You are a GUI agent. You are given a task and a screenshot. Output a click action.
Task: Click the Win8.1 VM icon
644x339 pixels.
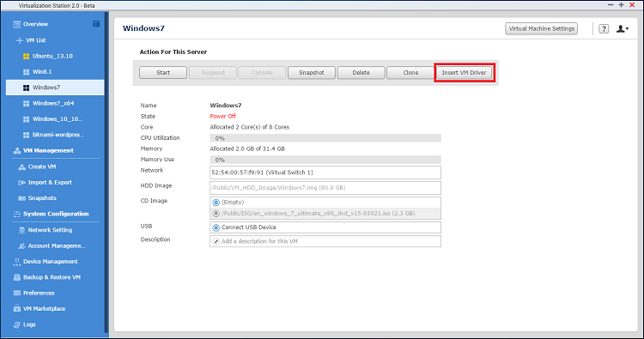[27, 72]
